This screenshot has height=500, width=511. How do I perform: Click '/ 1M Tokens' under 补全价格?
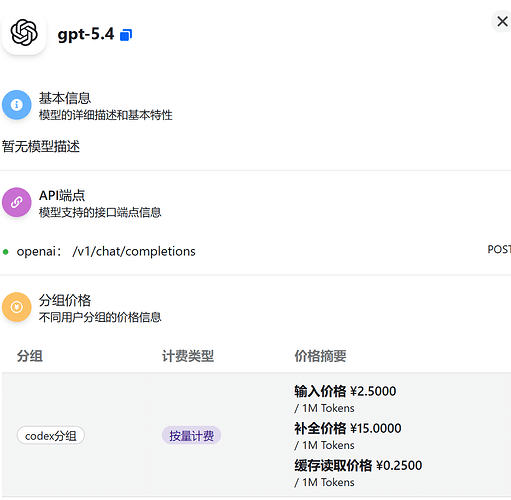(x=324, y=445)
